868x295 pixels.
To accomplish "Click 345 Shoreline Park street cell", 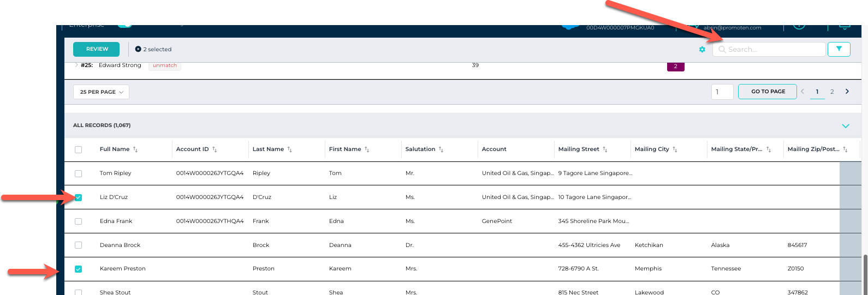I will [593, 221].
